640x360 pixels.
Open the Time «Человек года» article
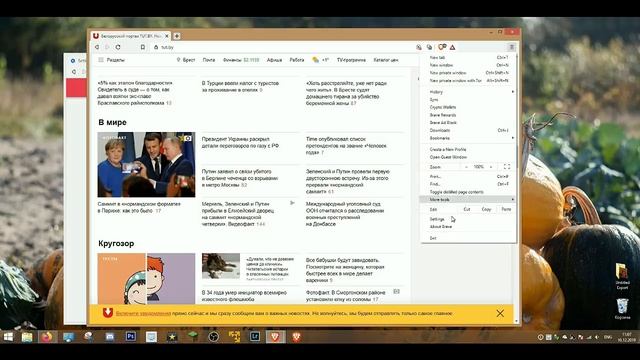tap(347, 146)
